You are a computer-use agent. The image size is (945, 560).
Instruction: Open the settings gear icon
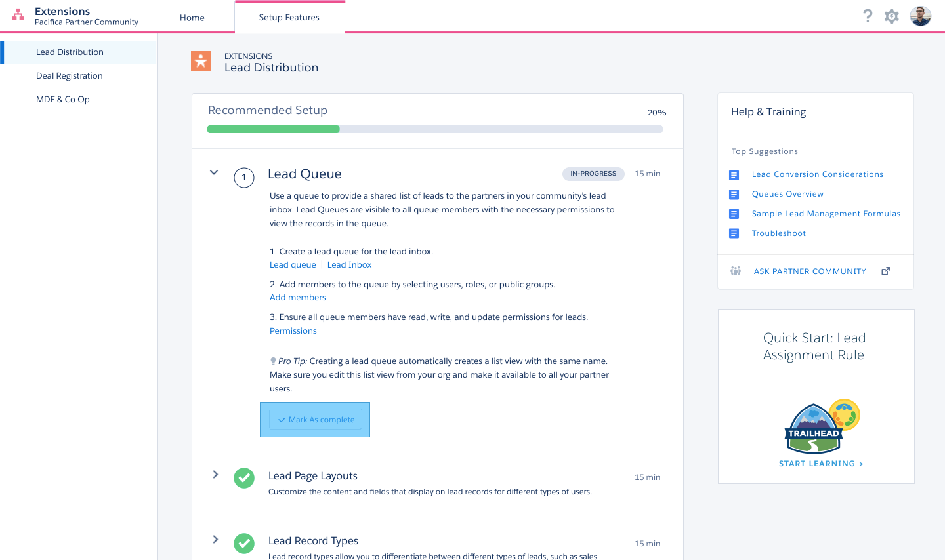(891, 16)
